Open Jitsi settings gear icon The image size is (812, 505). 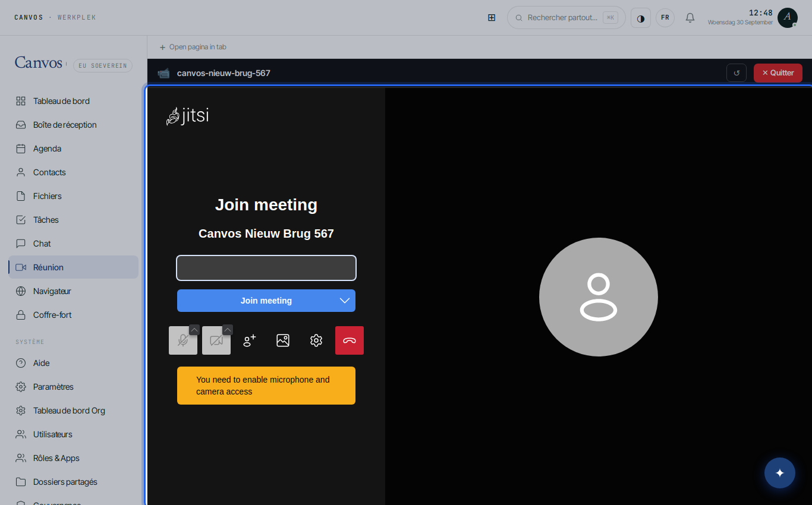(316, 340)
